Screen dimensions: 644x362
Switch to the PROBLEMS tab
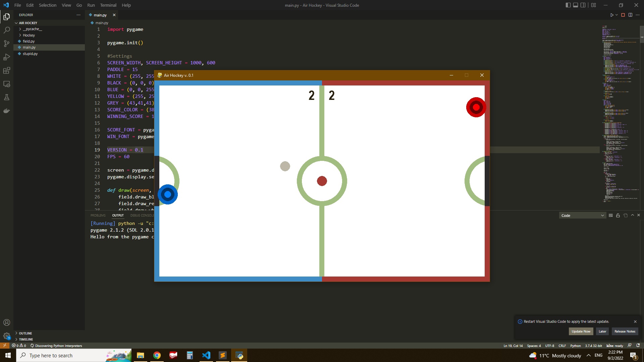[98, 215]
